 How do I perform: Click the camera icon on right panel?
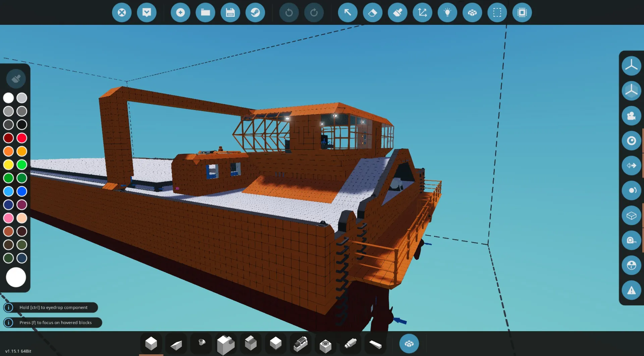pyautogui.click(x=631, y=116)
